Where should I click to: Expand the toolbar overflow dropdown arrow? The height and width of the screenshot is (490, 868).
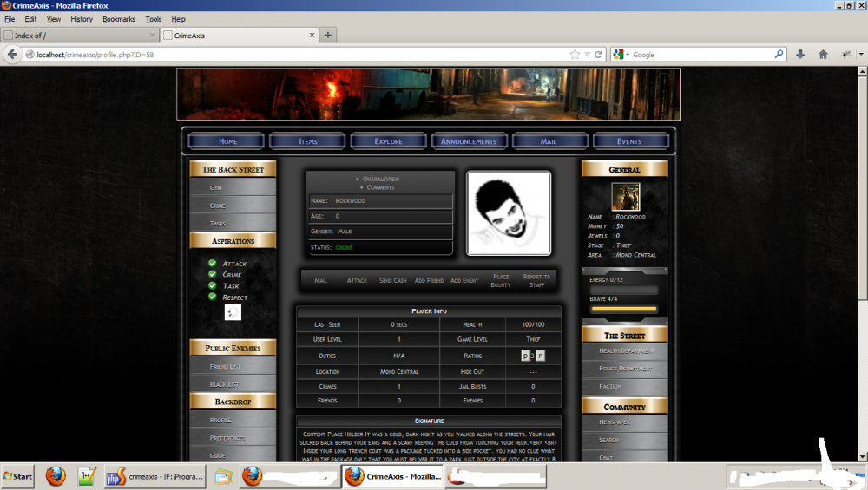[x=860, y=55]
